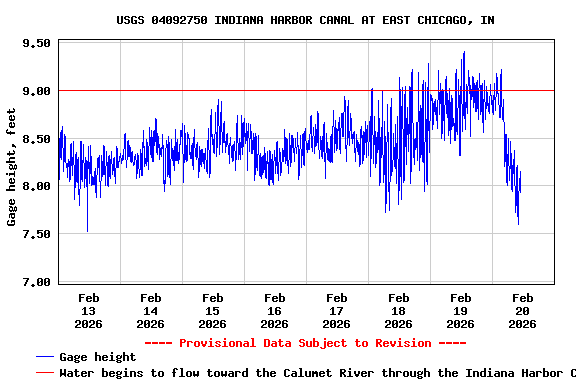Click the 9.50 y-axis label

point(36,43)
